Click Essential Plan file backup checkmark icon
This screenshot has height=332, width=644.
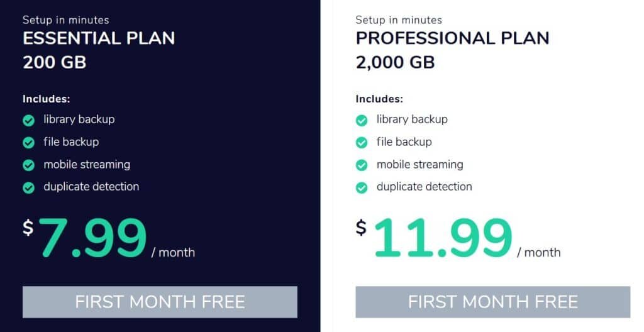coord(28,143)
